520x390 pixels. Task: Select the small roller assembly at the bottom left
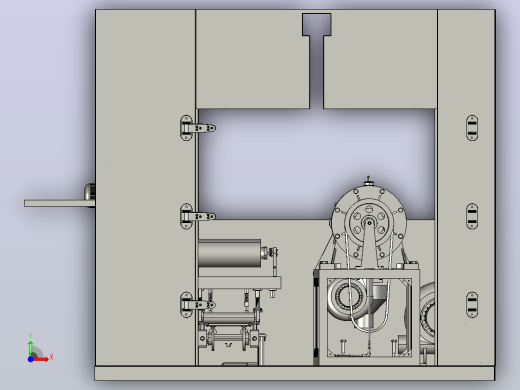click(x=229, y=330)
